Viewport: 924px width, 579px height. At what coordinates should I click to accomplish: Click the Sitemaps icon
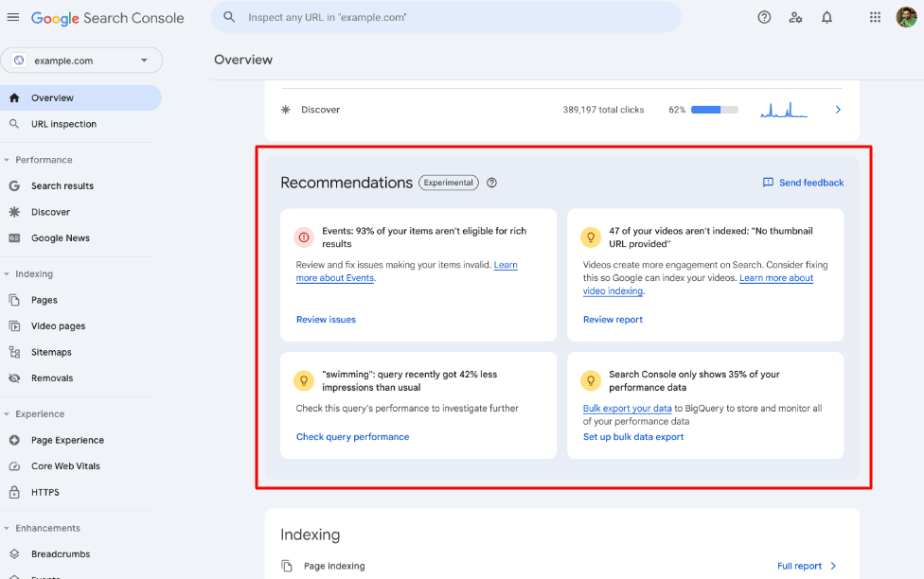point(15,352)
